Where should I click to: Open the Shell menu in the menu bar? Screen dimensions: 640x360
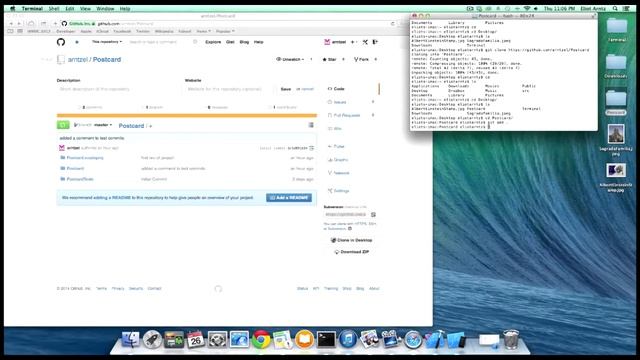[54, 8]
